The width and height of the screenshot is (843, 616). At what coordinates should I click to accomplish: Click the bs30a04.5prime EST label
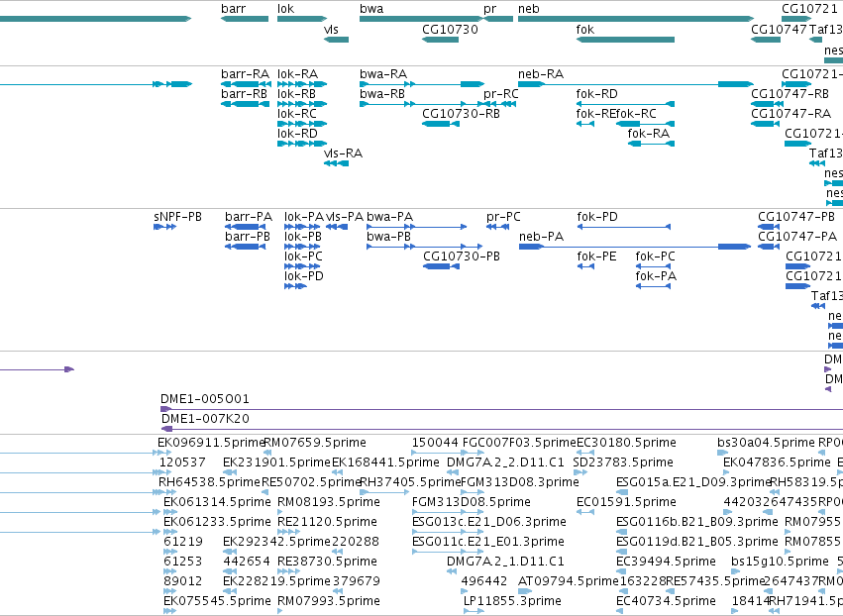click(x=766, y=443)
